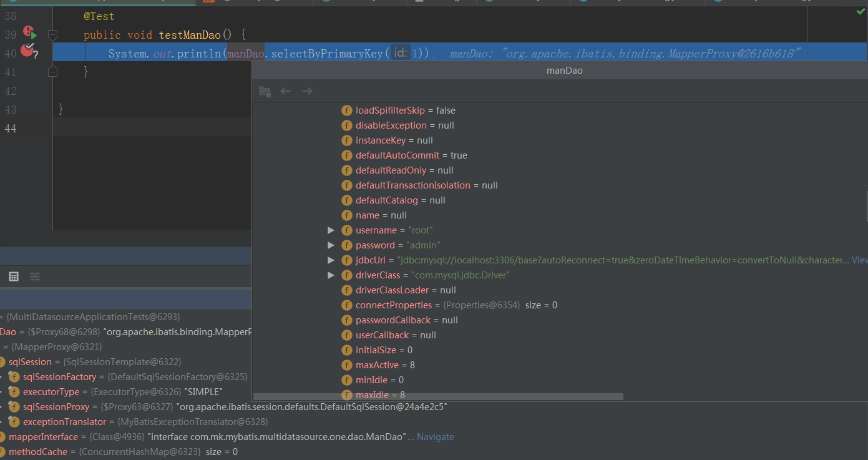Expand the username field node
868x460 pixels.
[331, 230]
